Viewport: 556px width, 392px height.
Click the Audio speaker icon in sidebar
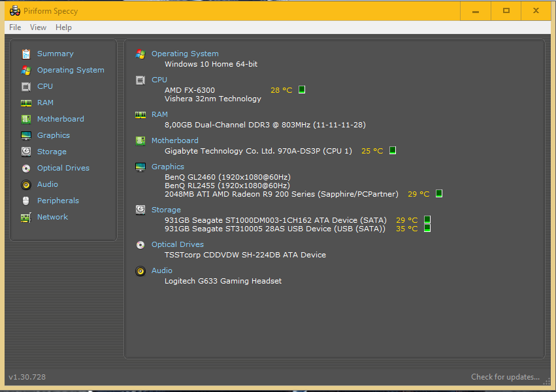(x=26, y=185)
